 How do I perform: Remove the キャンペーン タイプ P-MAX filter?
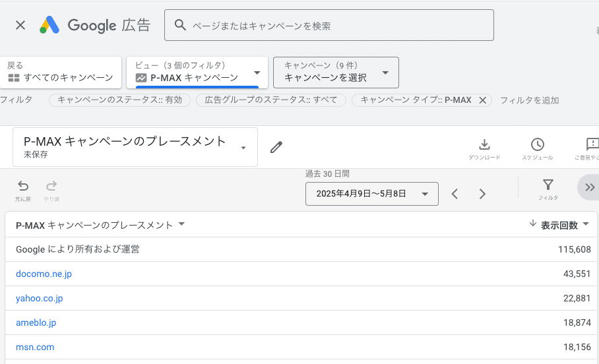pos(482,100)
